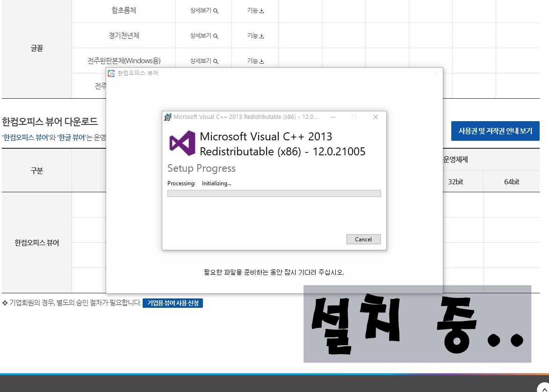Image resolution: width=549 pixels, height=392 pixels.
Task: Cancel the Visual C++ 2013 setup
Action: pos(363,239)
